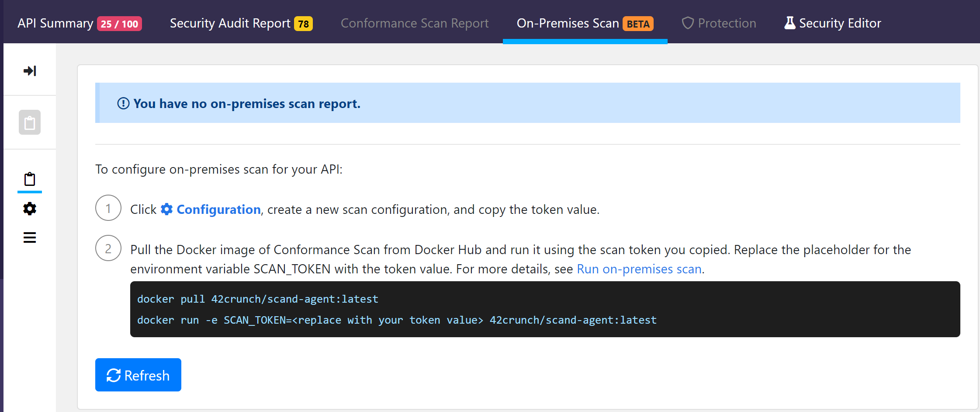This screenshot has width=980, height=412.
Task: Click the flask icon near Security Editor
Action: point(790,23)
